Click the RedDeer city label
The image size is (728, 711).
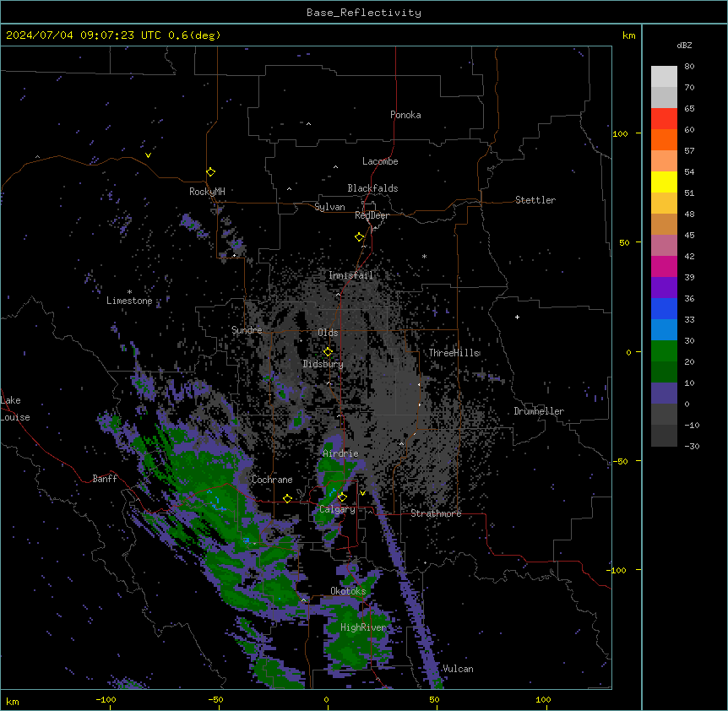(x=372, y=215)
